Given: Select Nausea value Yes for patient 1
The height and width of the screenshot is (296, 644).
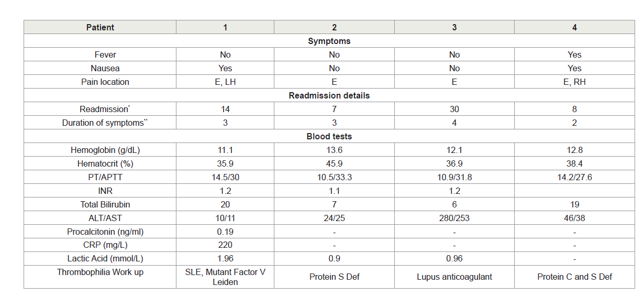Looking at the screenshot, I should 225,68.
